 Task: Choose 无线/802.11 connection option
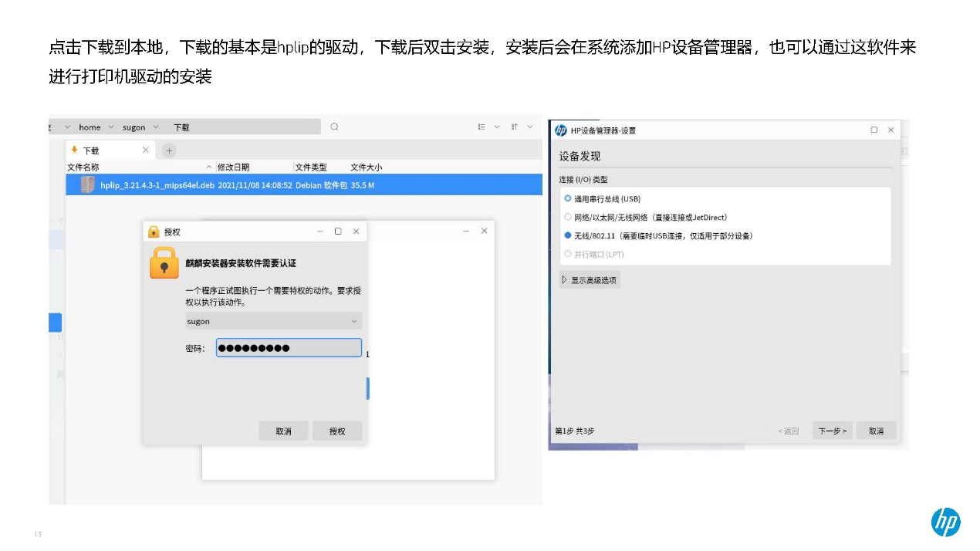click(x=568, y=235)
